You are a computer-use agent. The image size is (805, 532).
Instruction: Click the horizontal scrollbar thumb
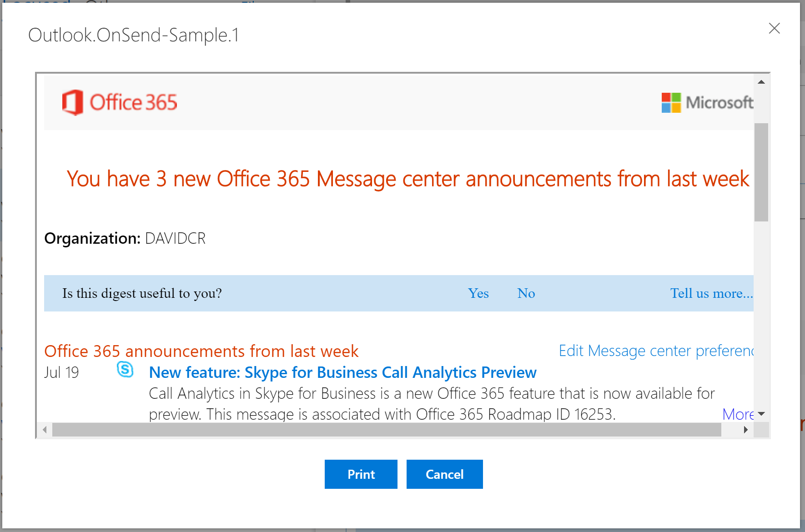(387, 430)
